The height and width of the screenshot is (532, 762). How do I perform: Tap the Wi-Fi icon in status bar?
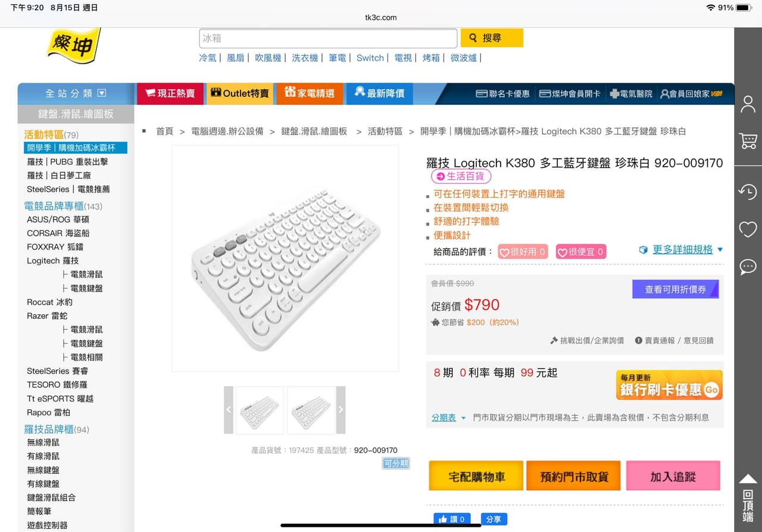click(710, 8)
